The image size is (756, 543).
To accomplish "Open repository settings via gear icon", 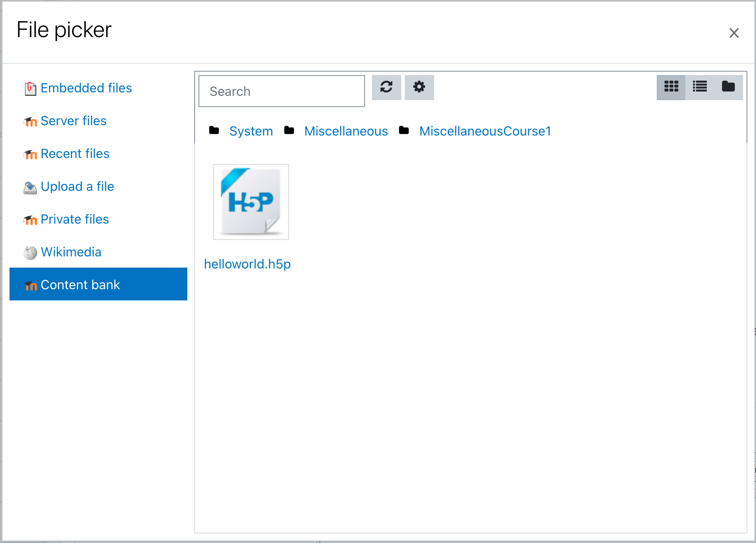I will tap(419, 87).
